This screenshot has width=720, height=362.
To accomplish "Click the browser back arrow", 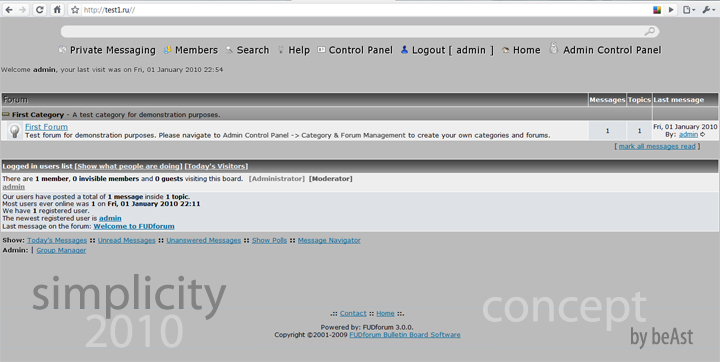I will pyautogui.click(x=9, y=10).
